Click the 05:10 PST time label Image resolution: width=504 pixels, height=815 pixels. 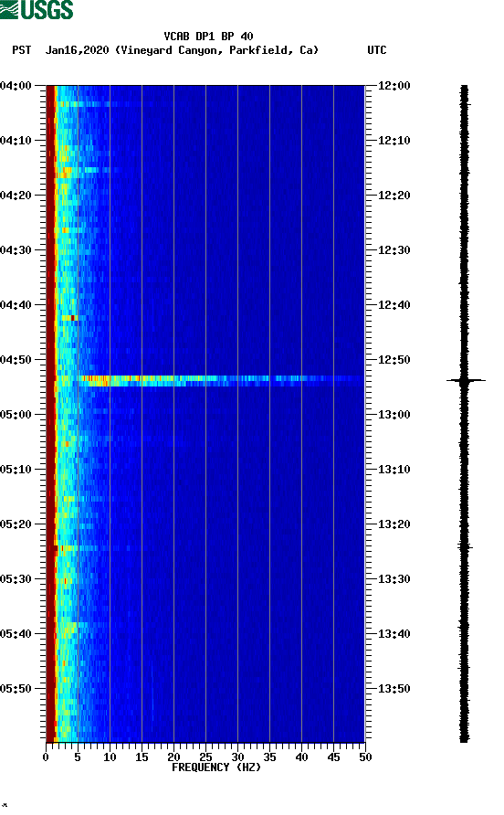(16, 470)
